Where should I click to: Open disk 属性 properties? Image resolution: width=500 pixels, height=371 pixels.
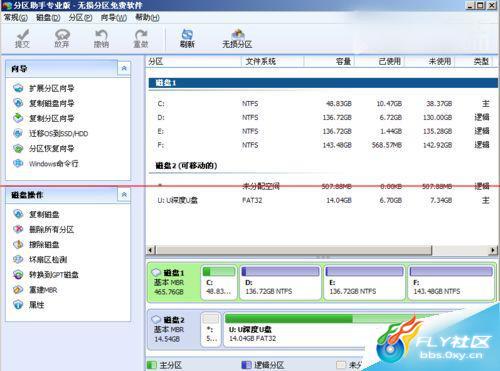(x=28, y=305)
